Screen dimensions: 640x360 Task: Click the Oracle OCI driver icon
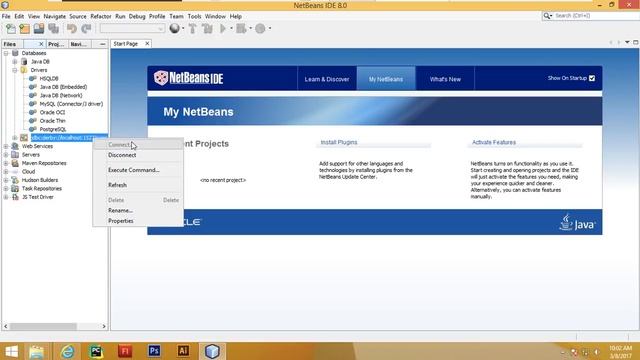(x=33, y=112)
